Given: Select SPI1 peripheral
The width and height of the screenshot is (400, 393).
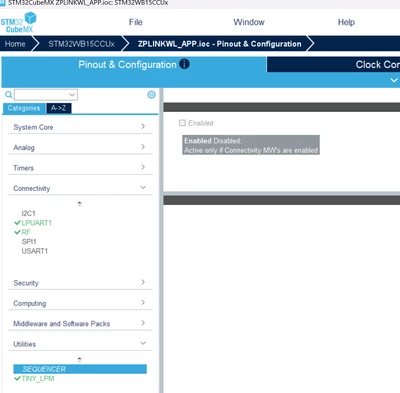Looking at the screenshot, I should (29, 241).
